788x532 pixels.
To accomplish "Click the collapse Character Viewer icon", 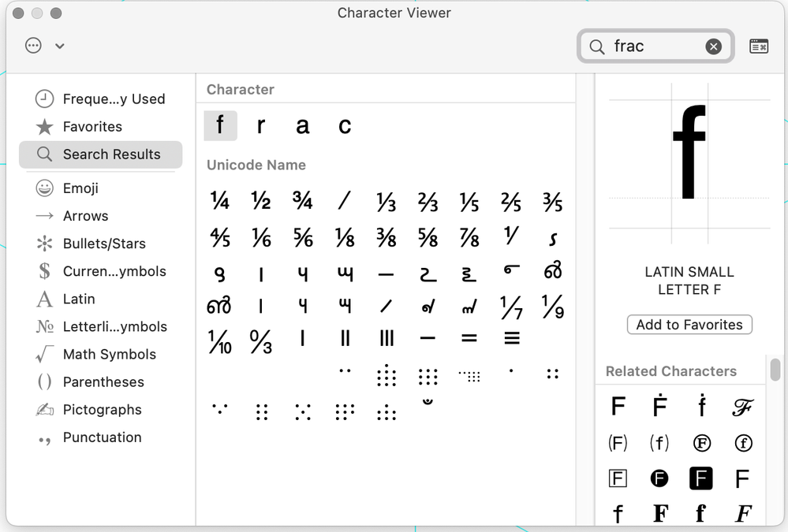I will 759,47.
